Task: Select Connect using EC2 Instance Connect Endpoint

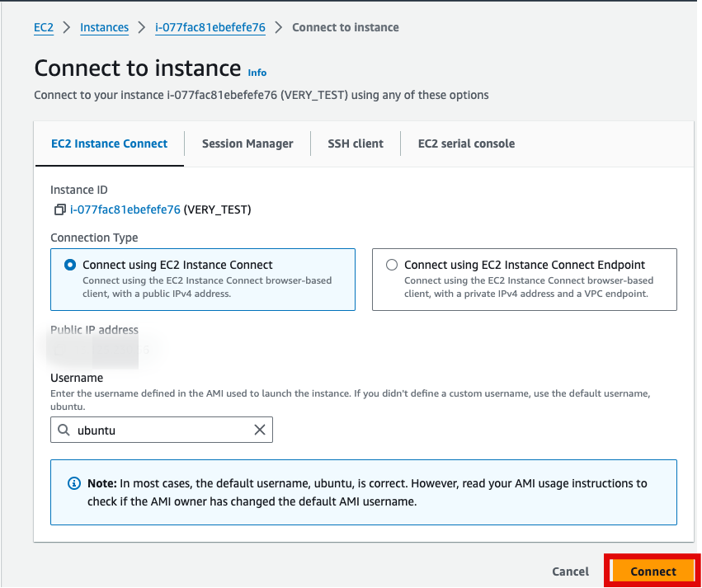Action: tap(391, 266)
